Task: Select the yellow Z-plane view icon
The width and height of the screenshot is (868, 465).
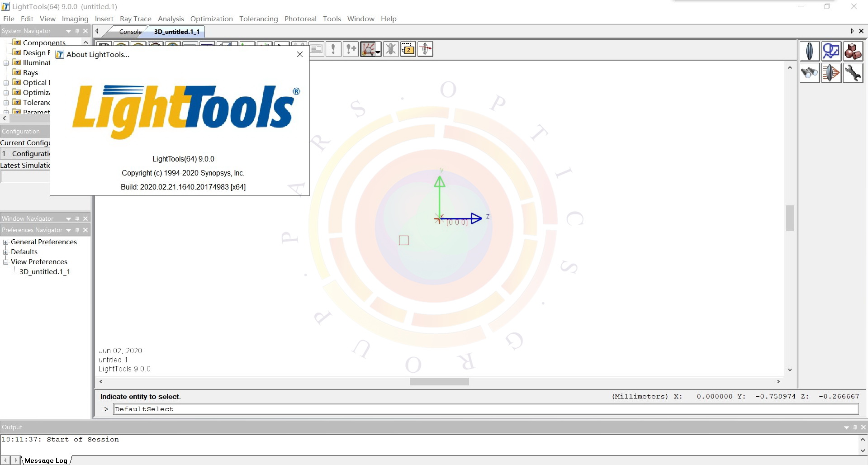Action: pyautogui.click(x=408, y=49)
